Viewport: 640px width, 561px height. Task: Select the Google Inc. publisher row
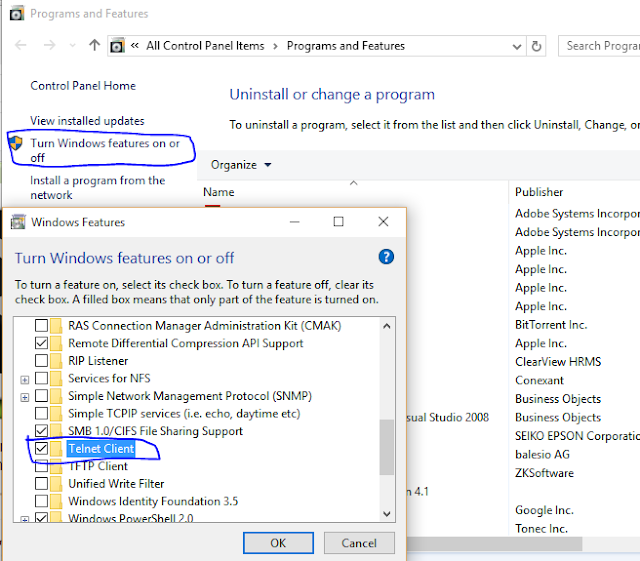coord(544,510)
